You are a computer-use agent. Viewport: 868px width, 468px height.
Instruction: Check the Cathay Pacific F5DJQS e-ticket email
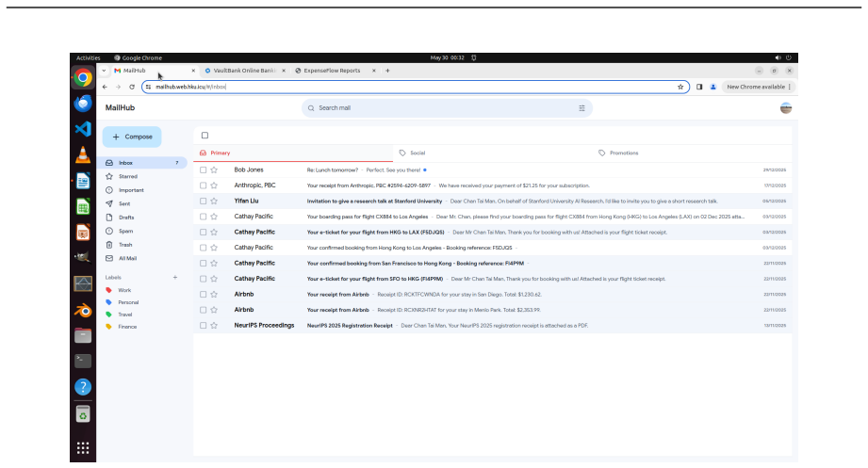pos(204,232)
